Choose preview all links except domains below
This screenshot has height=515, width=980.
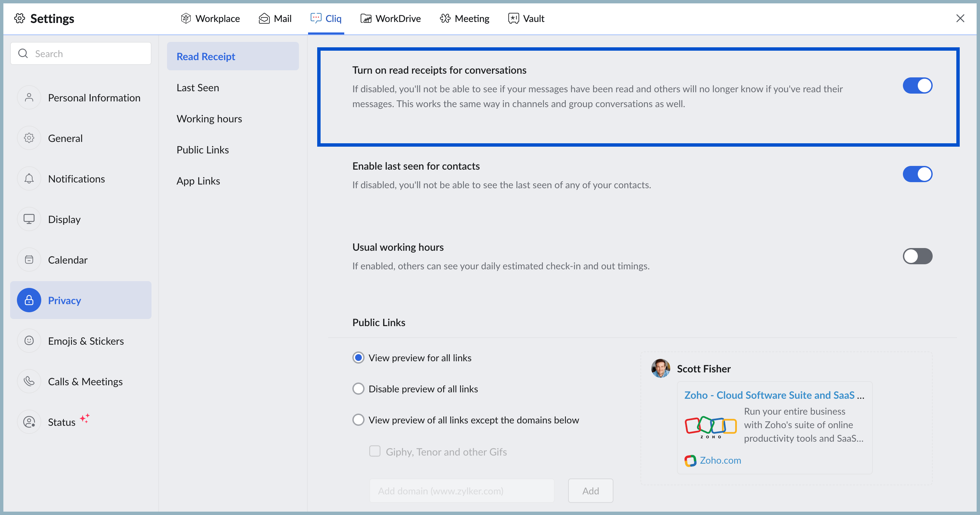358,420
